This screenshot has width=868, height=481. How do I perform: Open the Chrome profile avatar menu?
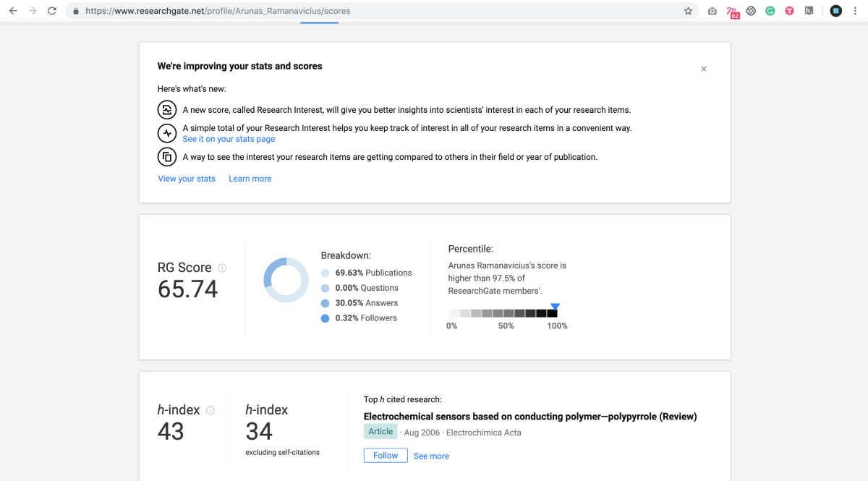pos(835,11)
